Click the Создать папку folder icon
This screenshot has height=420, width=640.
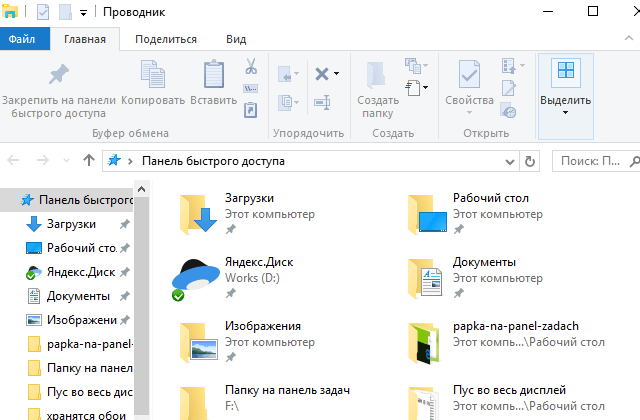pos(376,75)
